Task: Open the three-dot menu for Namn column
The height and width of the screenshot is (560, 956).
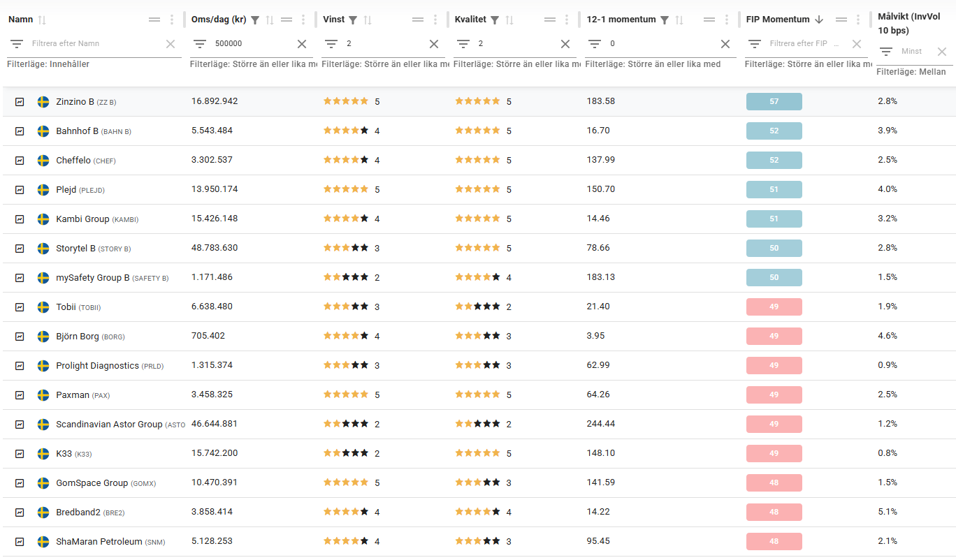Action: click(172, 20)
